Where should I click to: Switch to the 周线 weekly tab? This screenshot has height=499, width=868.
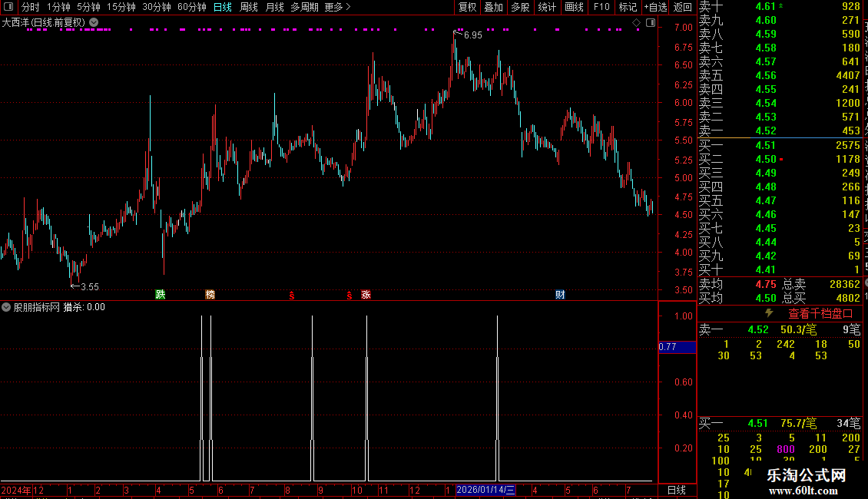(x=249, y=7)
